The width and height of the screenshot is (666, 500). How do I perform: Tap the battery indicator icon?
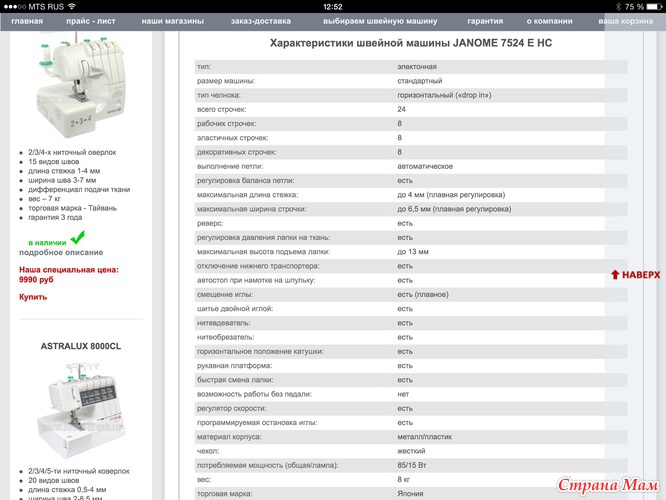click(654, 6)
